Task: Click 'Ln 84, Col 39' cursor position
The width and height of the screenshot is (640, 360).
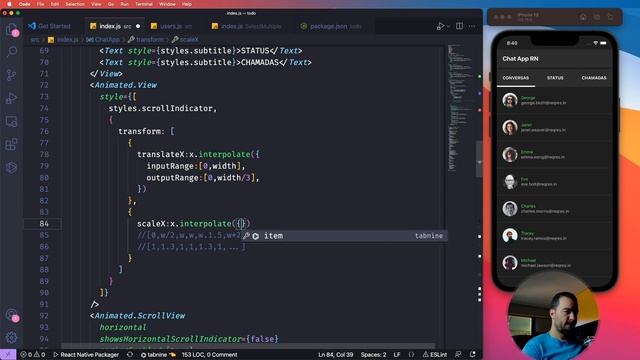Action: [x=336, y=354]
